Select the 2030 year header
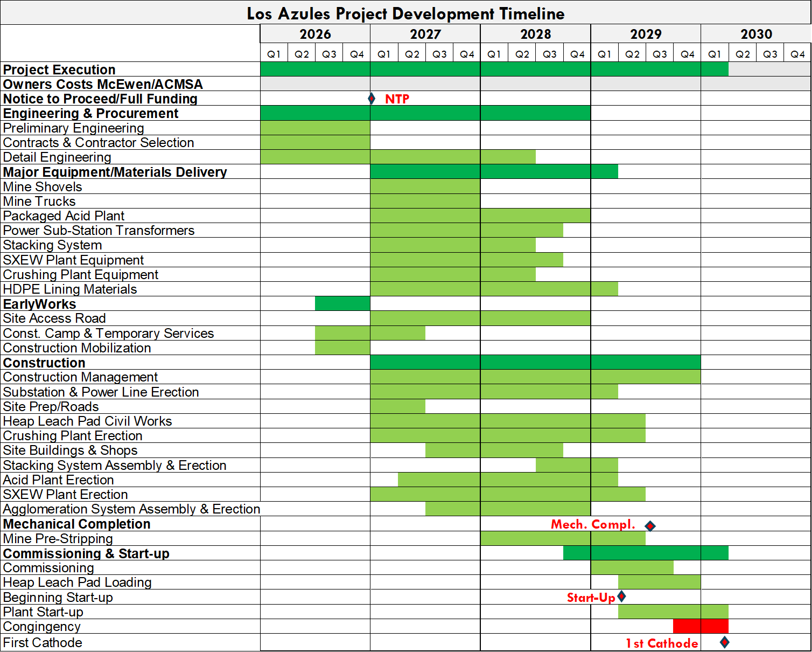The height and width of the screenshot is (652, 812). point(756,33)
